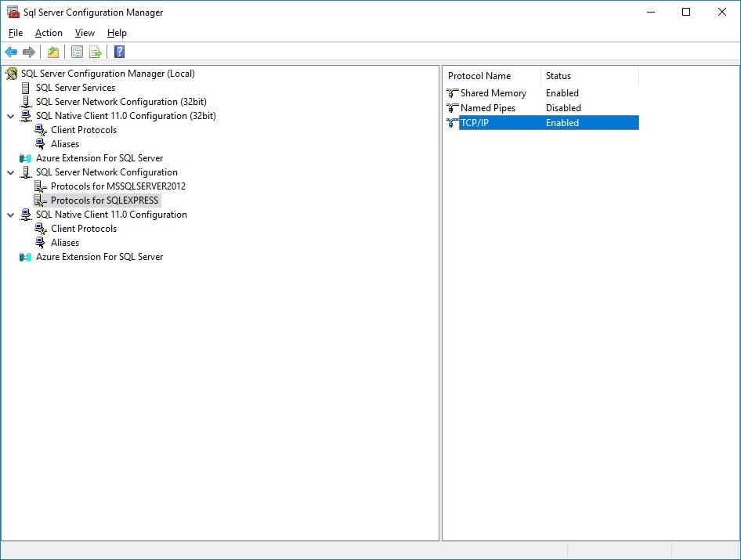Click the first Azure Extension For SQL Server icon
Screen dimensions: 741x560
click(x=26, y=158)
